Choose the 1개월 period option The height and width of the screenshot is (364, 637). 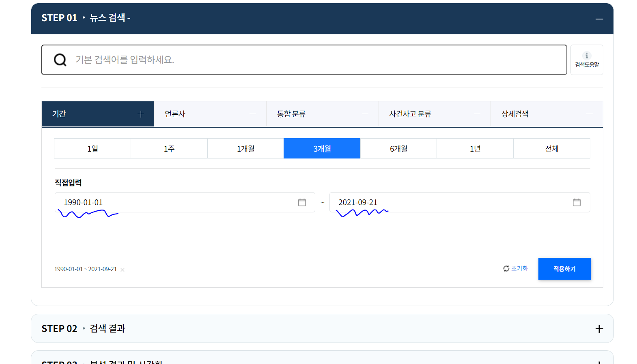[245, 148]
